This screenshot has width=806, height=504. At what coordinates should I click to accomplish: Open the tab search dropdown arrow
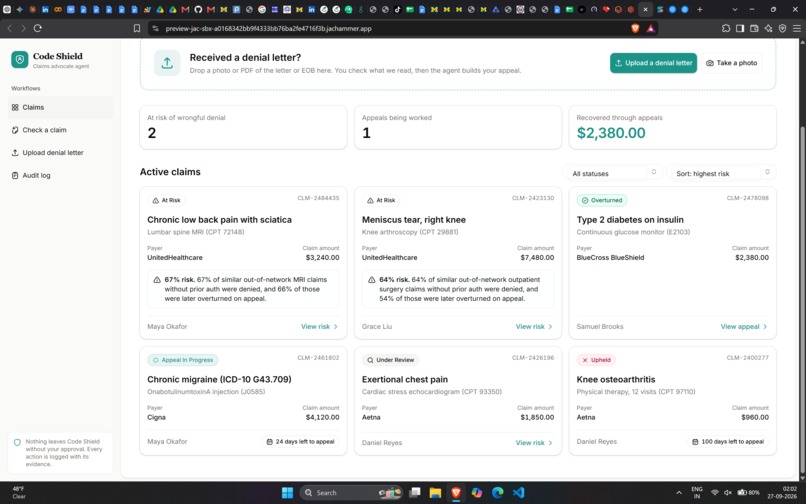[735, 9]
